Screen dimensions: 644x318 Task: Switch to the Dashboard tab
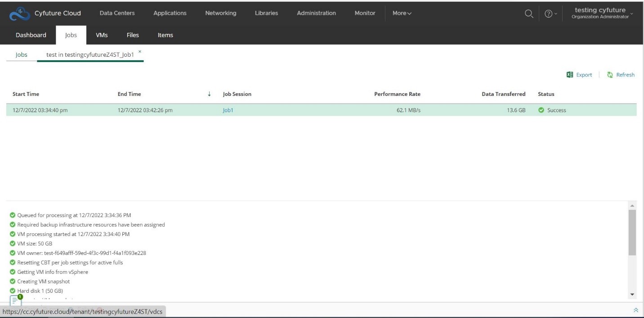pyautogui.click(x=31, y=35)
